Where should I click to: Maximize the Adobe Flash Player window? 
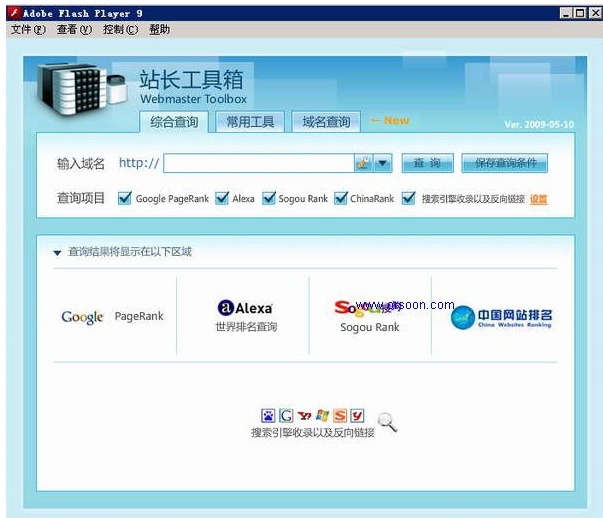(580, 13)
